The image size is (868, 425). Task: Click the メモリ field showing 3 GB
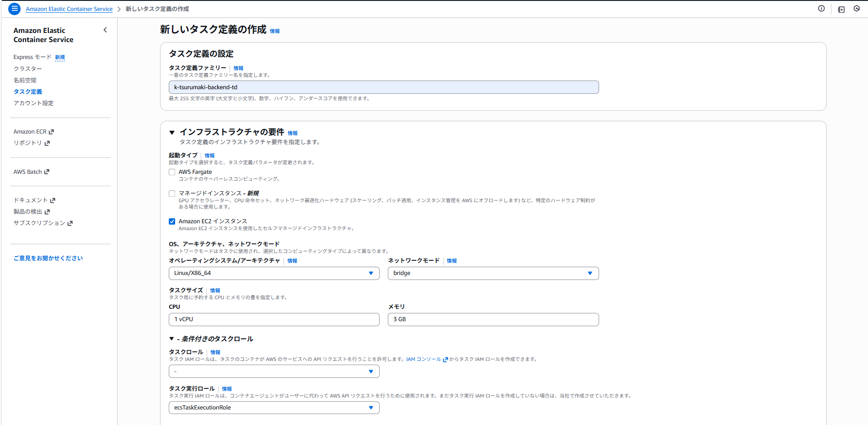coord(493,319)
